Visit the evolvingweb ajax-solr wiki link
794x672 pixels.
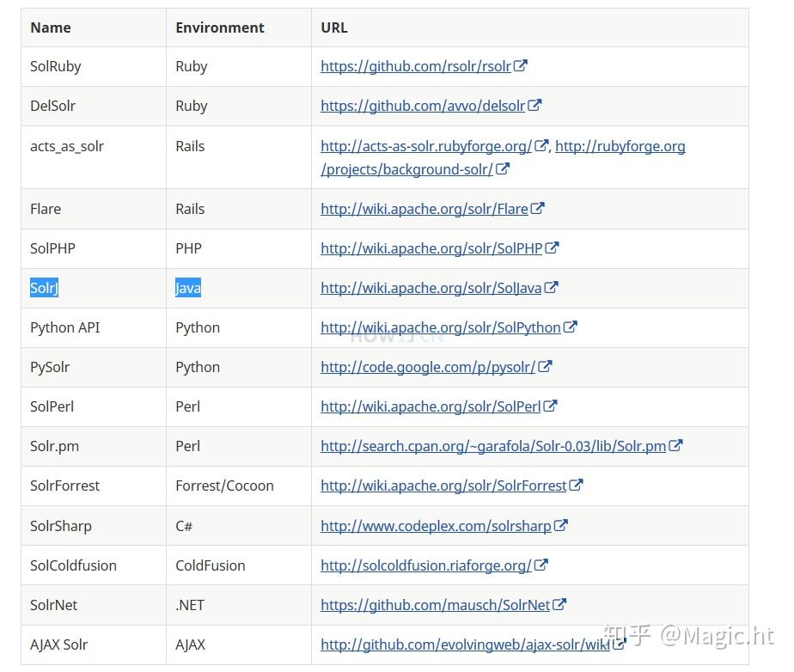pyautogui.click(x=464, y=645)
